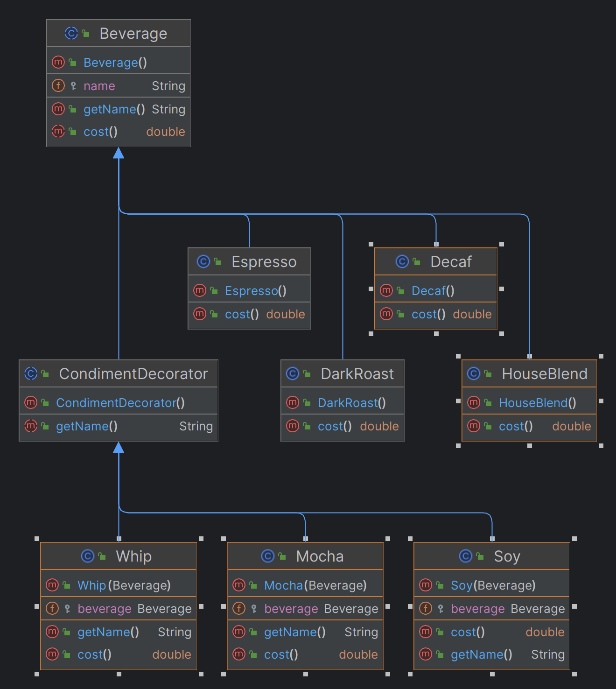
Task: Click the visibility lock icon of Beverage name field
Action: point(73,86)
